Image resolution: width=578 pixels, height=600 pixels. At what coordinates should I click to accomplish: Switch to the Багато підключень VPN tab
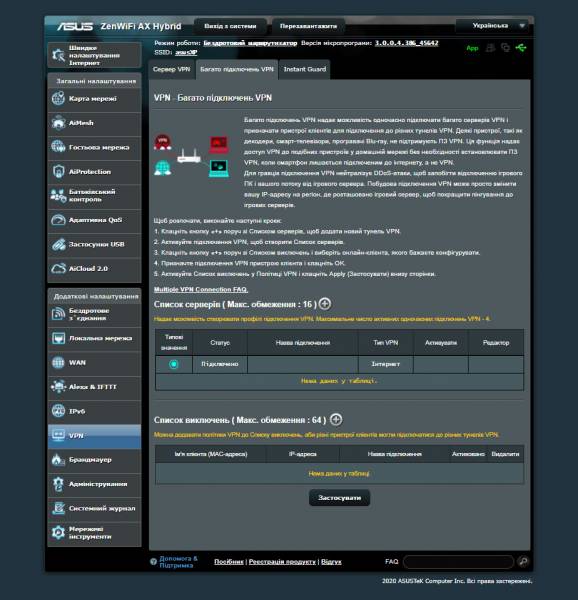pyautogui.click(x=237, y=69)
